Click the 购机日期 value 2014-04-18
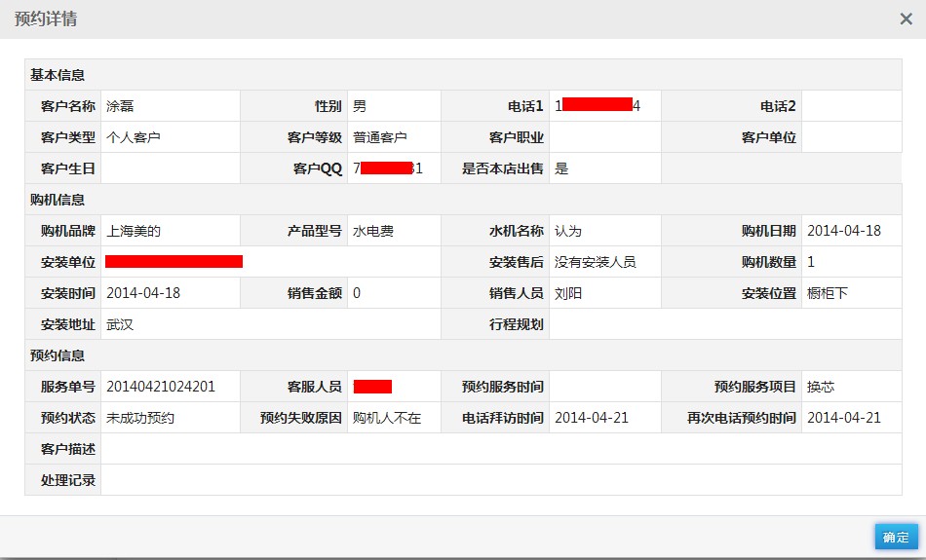Viewport: 926px width, 560px height. click(x=843, y=231)
